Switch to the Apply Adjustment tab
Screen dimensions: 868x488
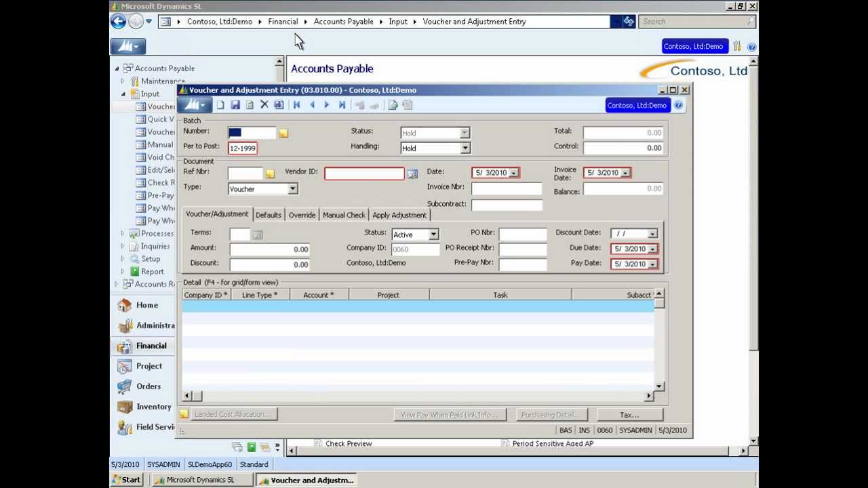point(399,216)
